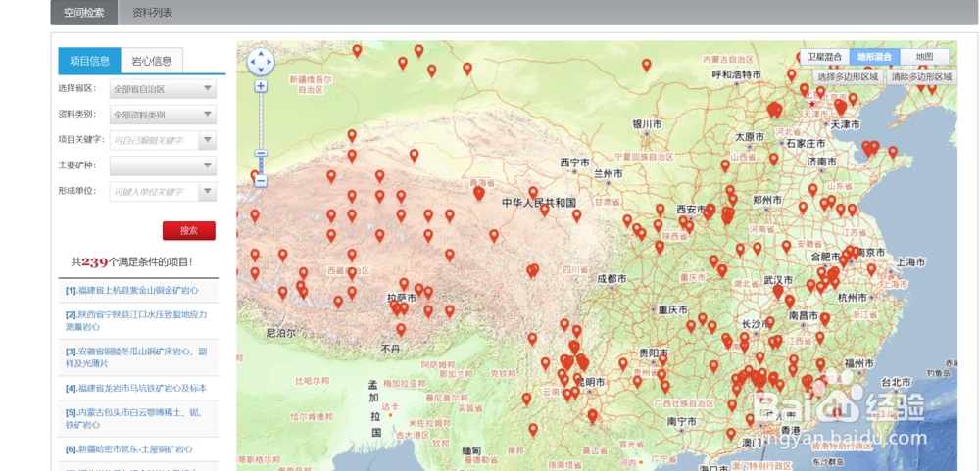The width and height of the screenshot is (980, 471).
Task: Switch to the 资料列表 tab
Action: [x=153, y=12]
